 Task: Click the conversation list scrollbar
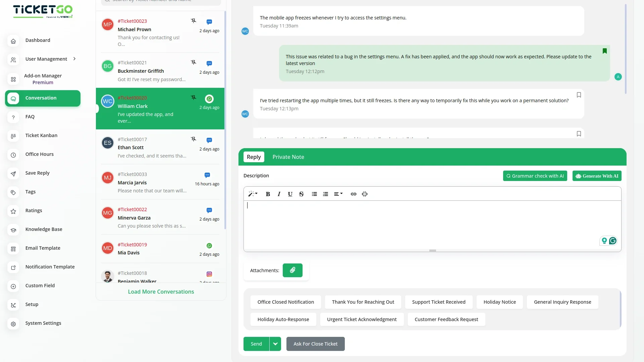[225, 121]
